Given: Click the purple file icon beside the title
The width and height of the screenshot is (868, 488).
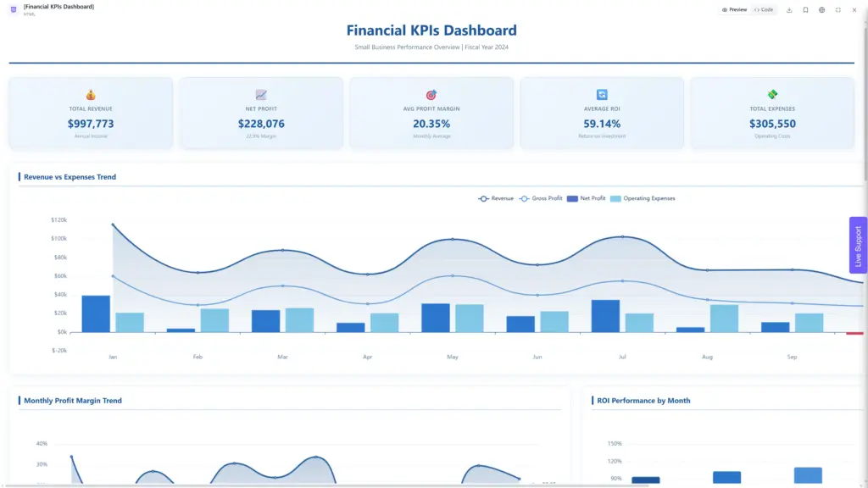Looking at the screenshot, I should coord(14,9).
